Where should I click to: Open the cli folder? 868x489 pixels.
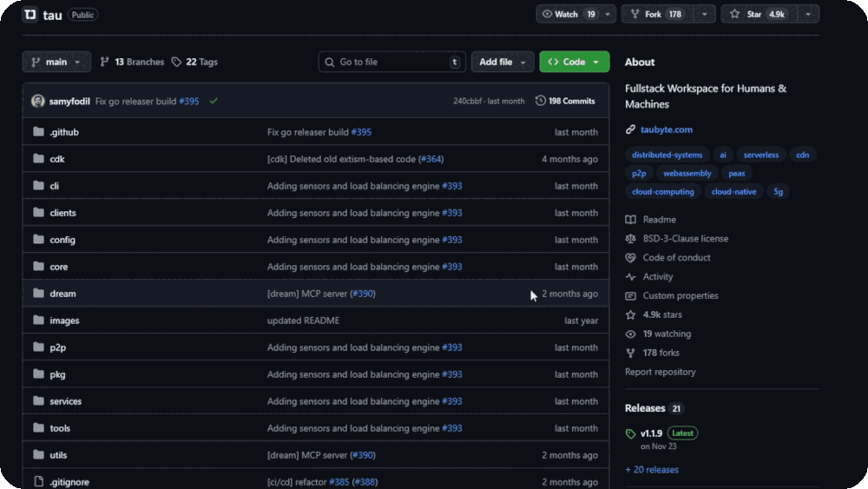point(54,186)
